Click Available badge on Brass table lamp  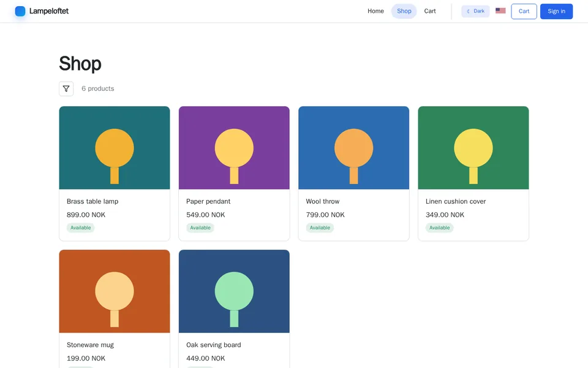tap(81, 228)
